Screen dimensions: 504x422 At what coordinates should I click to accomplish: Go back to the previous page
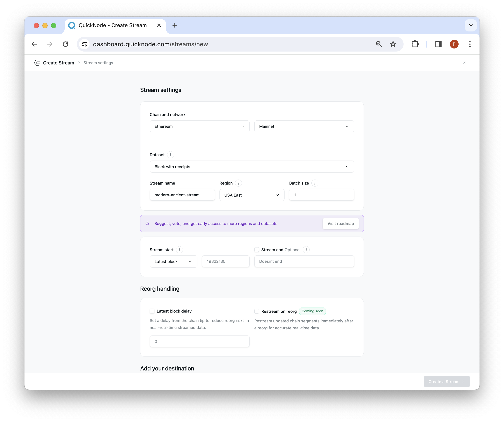[x=34, y=44]
